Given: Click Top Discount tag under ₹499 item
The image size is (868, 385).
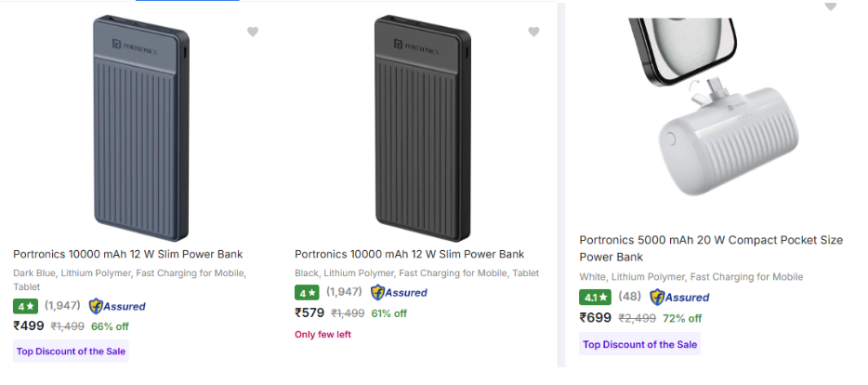Looking at the screenshot, I should [72, 352].
